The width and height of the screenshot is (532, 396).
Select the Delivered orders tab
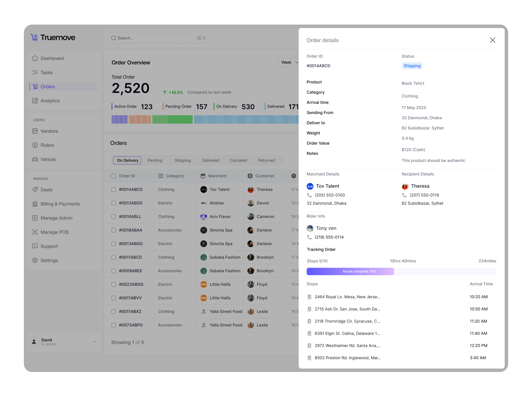[x=210, y=160]
